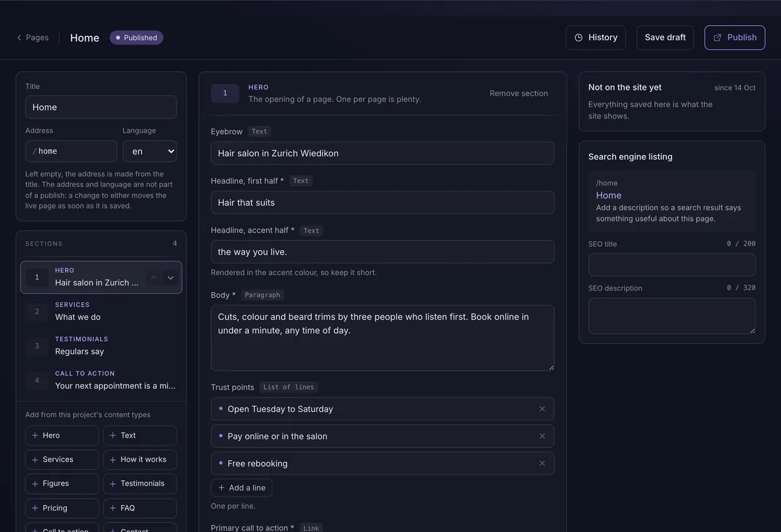Add a line to Trust points
This screenshot has height=532, width=781.
241,488
